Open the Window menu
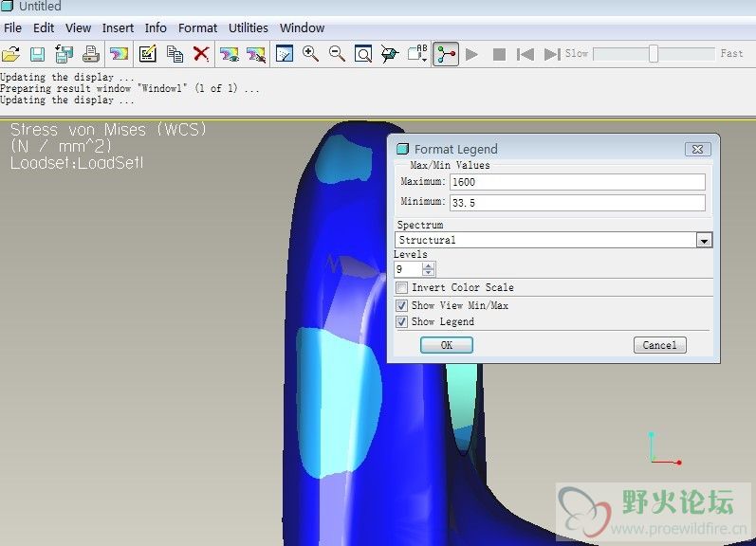The width and height of the screenshot is (756, 546). click(x=302, y=27)
